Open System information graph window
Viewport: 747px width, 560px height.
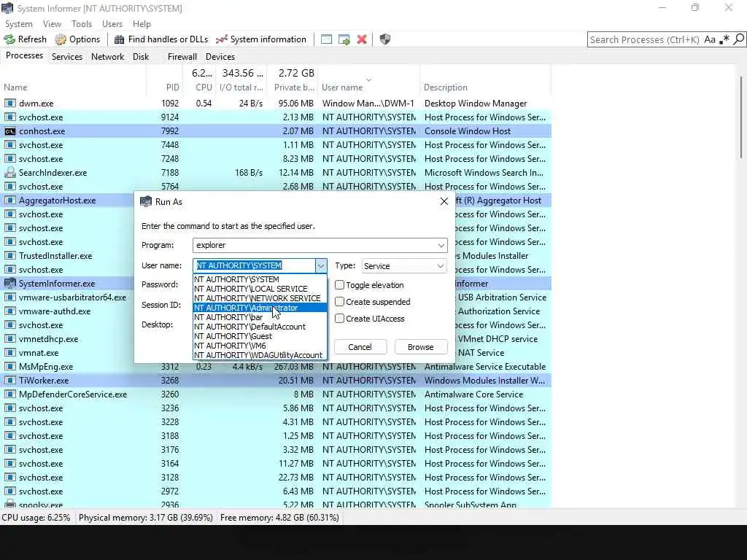point(261,39)
